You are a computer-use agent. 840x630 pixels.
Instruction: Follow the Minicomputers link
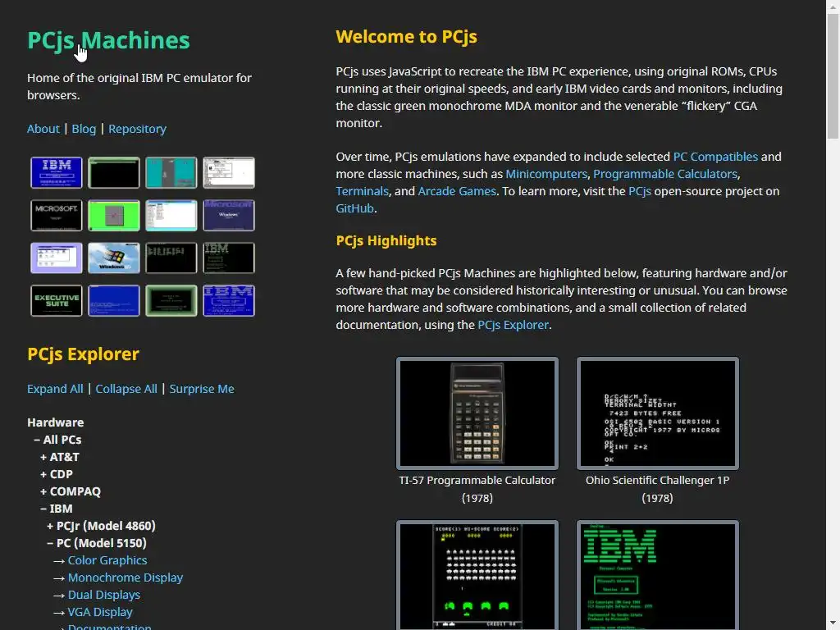coord(546,174)
